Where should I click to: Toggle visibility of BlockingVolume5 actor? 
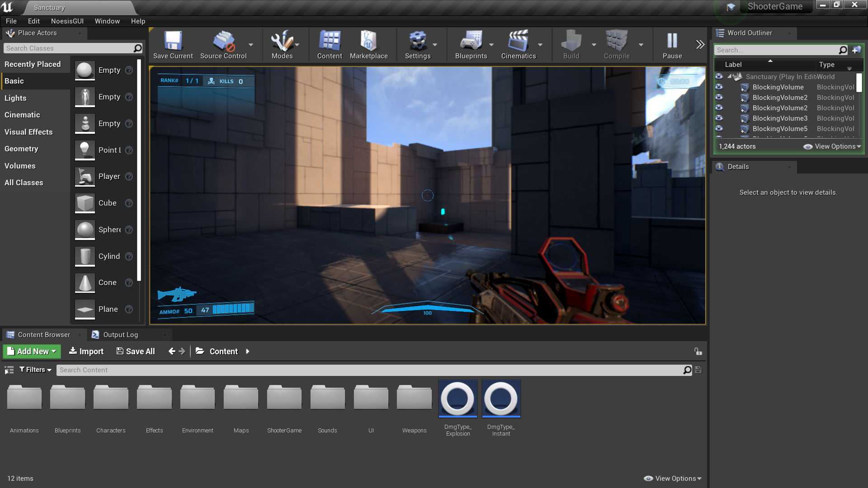point(719,128)
